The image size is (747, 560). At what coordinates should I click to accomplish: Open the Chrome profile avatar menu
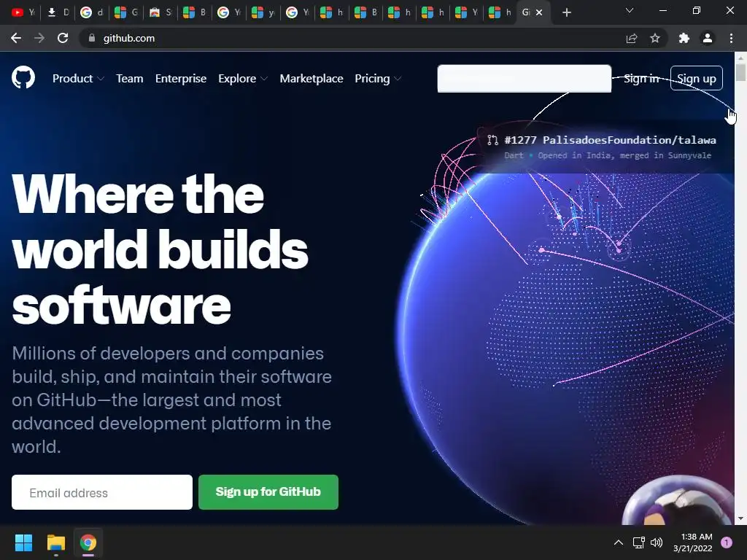pyautogui.click(x=708, y=38)
